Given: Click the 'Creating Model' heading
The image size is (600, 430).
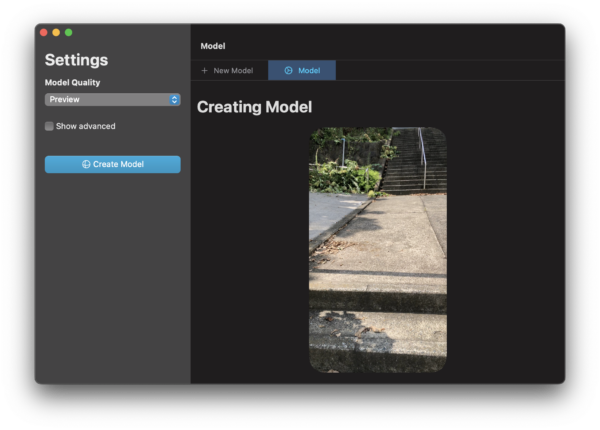Looking at the screenshot, I should pyautogui.click(x=254, y=107).
